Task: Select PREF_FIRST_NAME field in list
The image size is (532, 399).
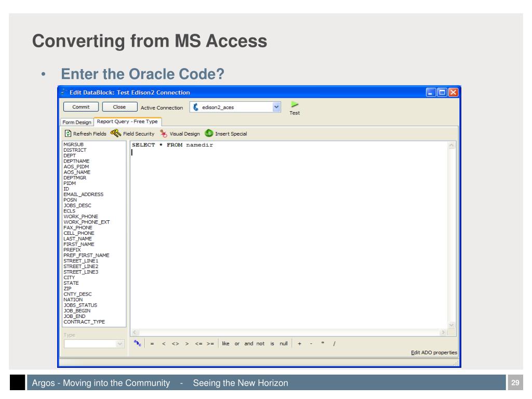Action: click(86, 256)
